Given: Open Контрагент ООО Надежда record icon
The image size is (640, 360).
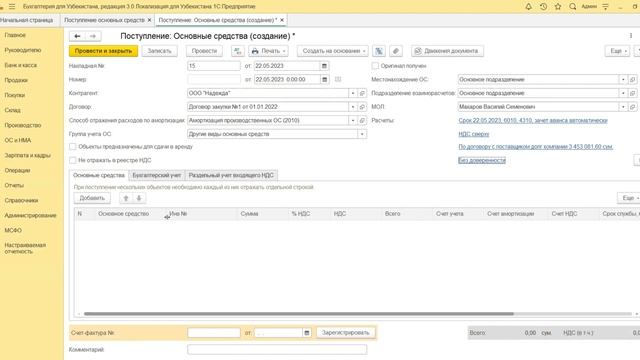Looking at the screenshot, I should coord(362,93).
